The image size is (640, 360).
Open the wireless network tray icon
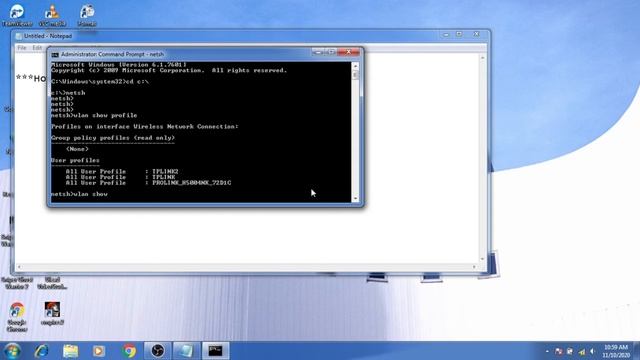tap(582, 351)
